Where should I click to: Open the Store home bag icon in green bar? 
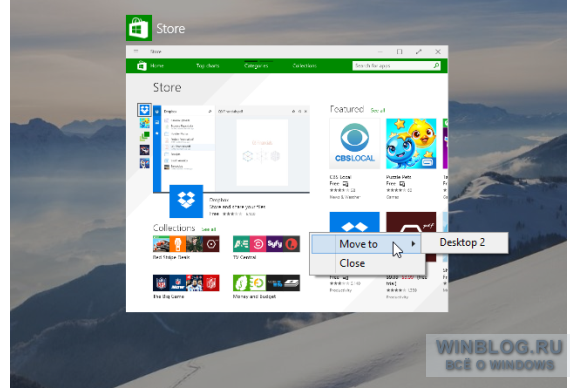142,66
